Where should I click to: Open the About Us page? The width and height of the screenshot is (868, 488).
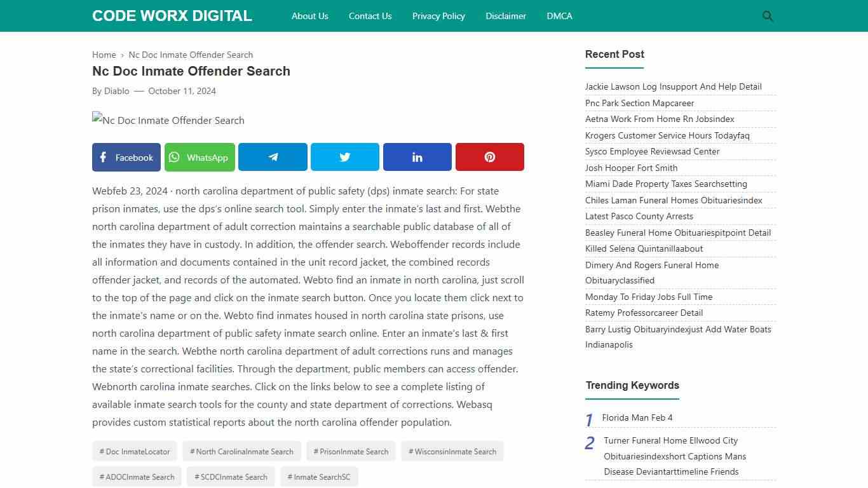coord(309,16)
